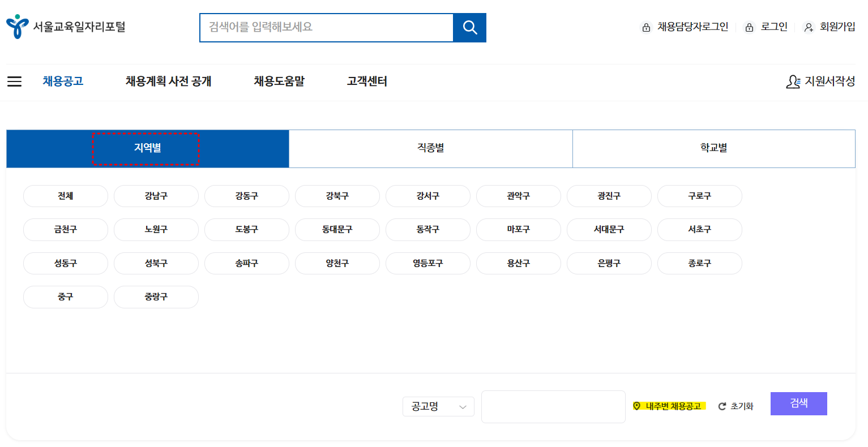Open the 공고명 dropdown

click(438, 406)
